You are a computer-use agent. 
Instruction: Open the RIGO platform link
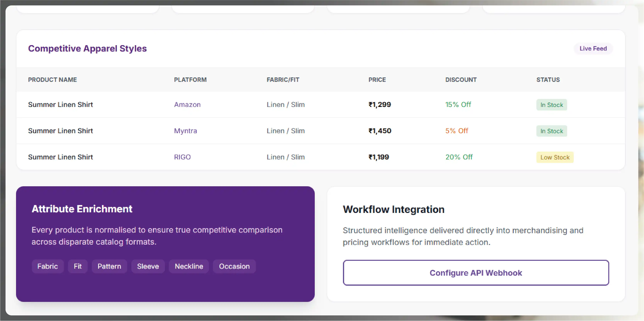(182, 157)
